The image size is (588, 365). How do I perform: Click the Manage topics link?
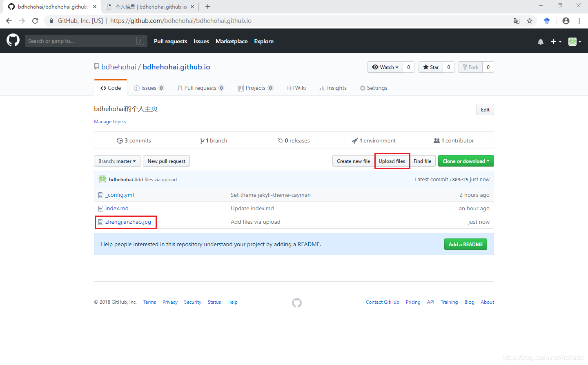pyautogui.click(x=110, y=122)
